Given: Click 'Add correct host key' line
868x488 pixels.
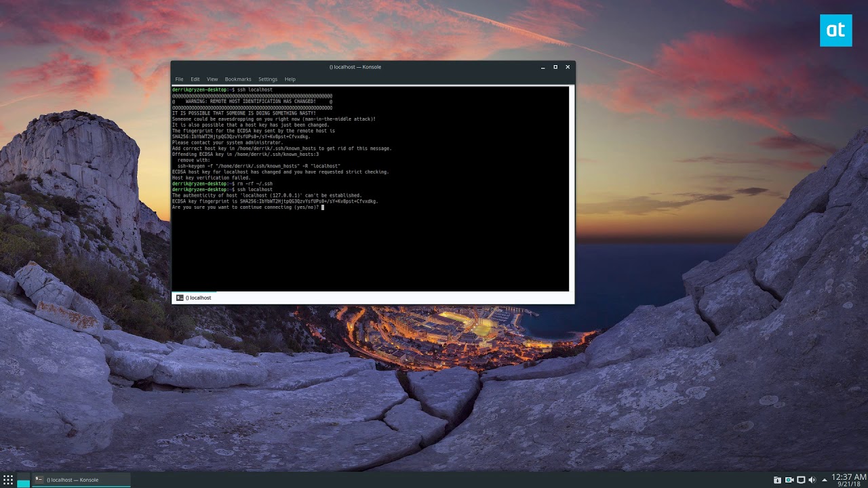Looking at the screenshot, I should (x=282, y=148).
